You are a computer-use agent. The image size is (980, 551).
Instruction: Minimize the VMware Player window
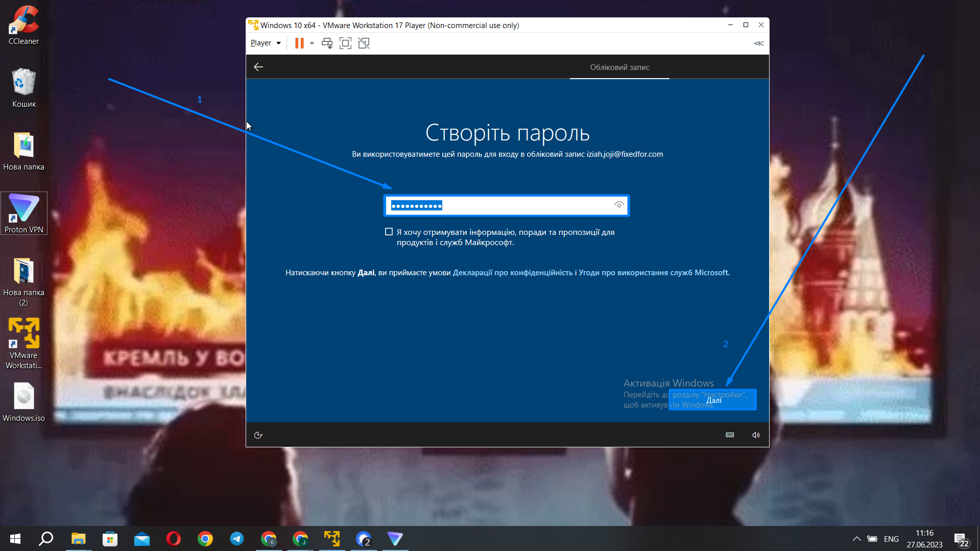tap(730, 25)
